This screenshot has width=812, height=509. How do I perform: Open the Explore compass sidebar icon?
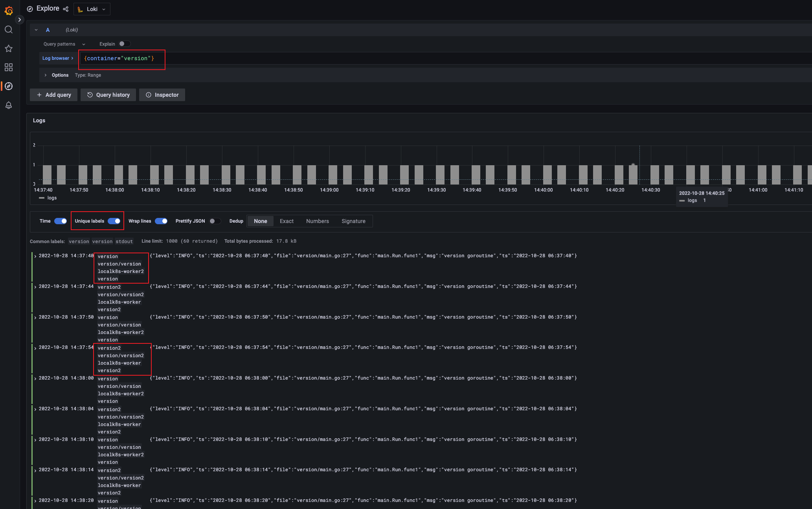coord(9,86)
